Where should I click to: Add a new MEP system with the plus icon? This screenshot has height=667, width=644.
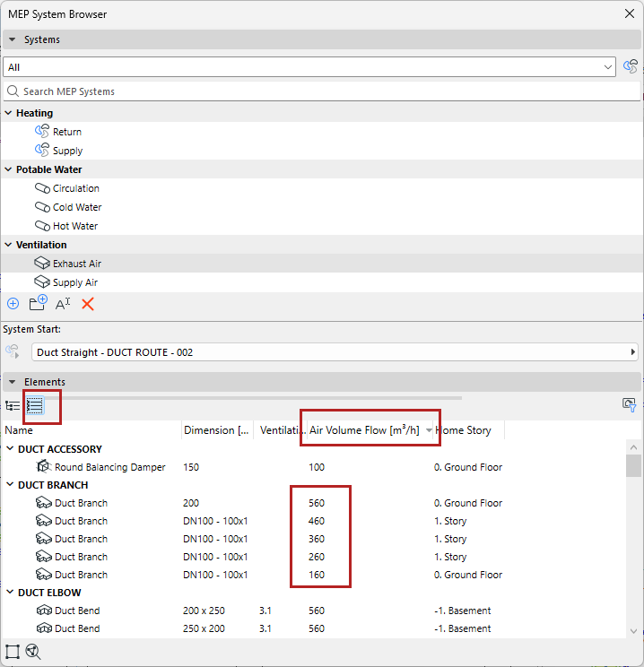point(13,304)
